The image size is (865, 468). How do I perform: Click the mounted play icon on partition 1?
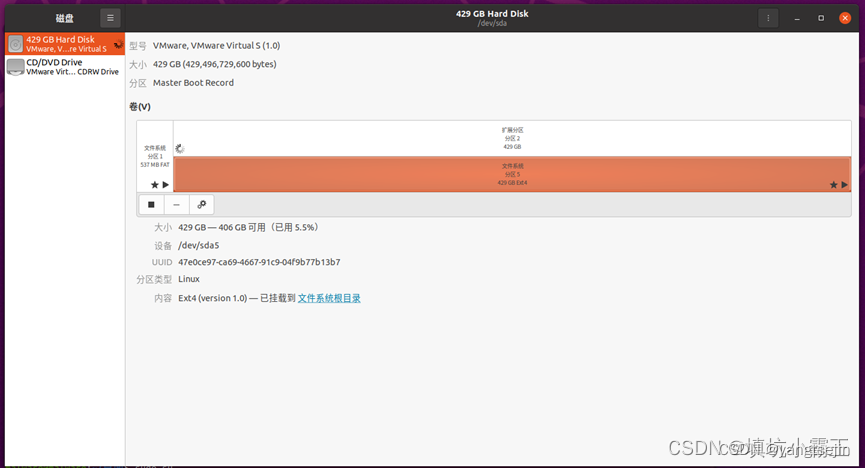click(165, 185)
